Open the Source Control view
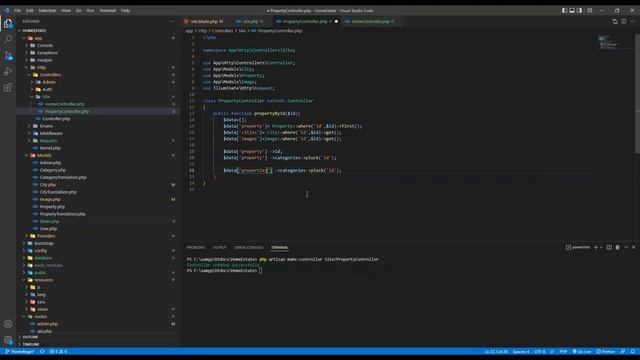This screenshot has width=640, height=360. [8, 56]
